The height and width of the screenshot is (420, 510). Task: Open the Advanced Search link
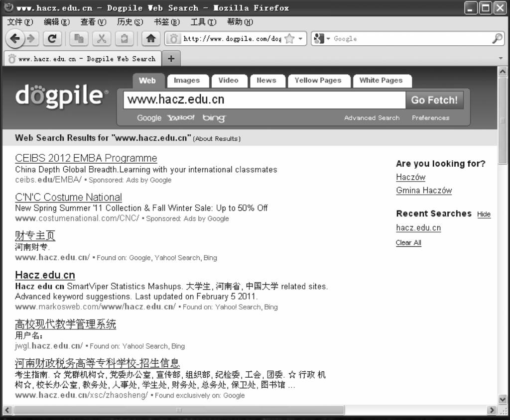coord(372,118)
